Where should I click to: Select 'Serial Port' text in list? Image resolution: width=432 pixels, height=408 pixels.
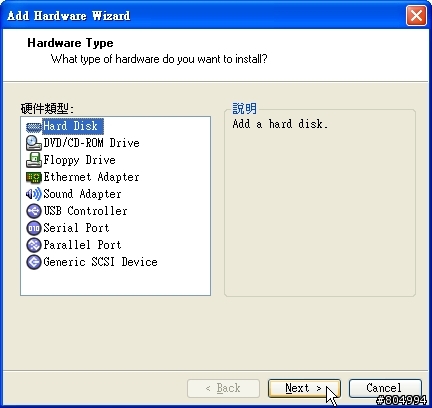(x=76, y=228)
